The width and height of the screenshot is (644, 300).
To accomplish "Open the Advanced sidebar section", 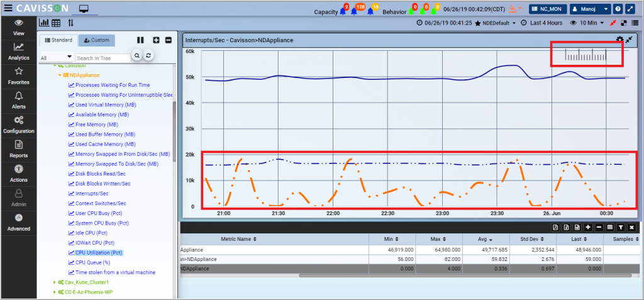I will [x=18, y=223].
